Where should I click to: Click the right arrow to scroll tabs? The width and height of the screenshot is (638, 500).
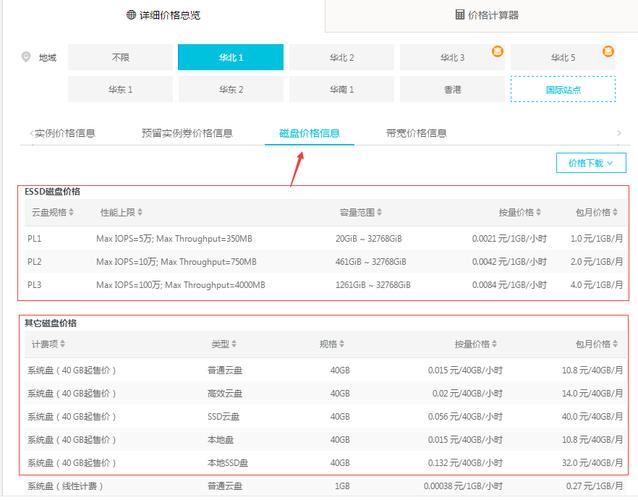(x=619, y=133)
